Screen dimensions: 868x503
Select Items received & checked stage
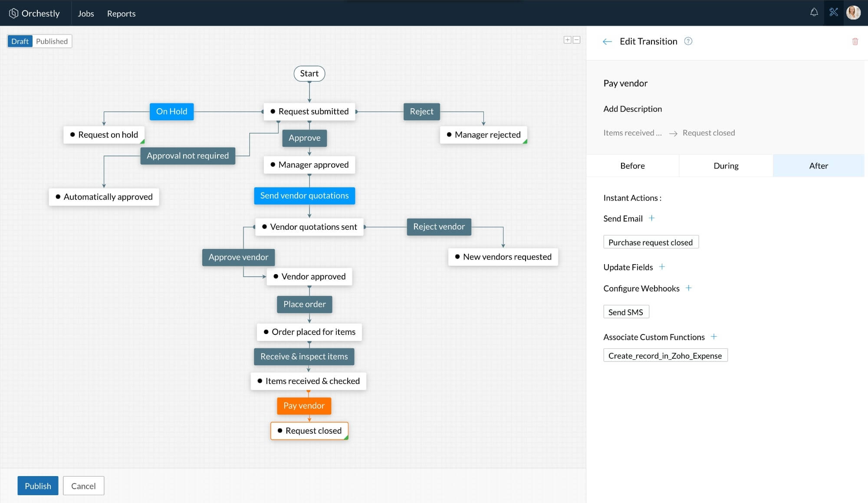coord(309,381)
